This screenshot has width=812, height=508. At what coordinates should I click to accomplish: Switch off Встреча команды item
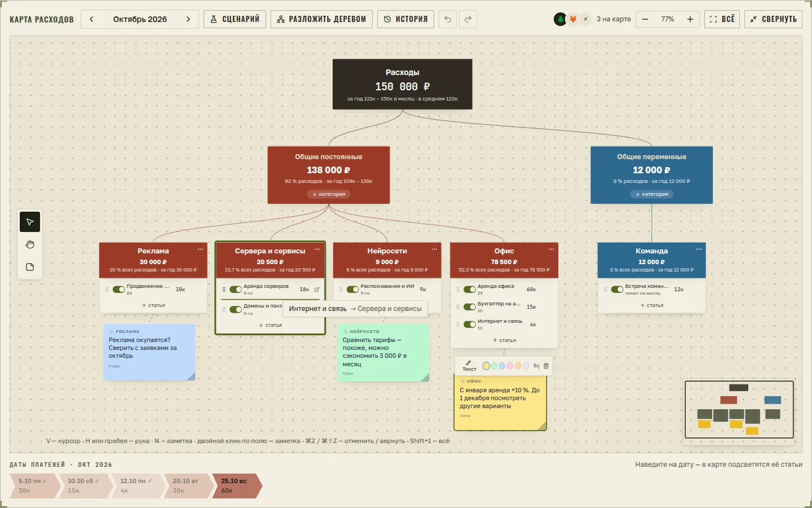617,290
